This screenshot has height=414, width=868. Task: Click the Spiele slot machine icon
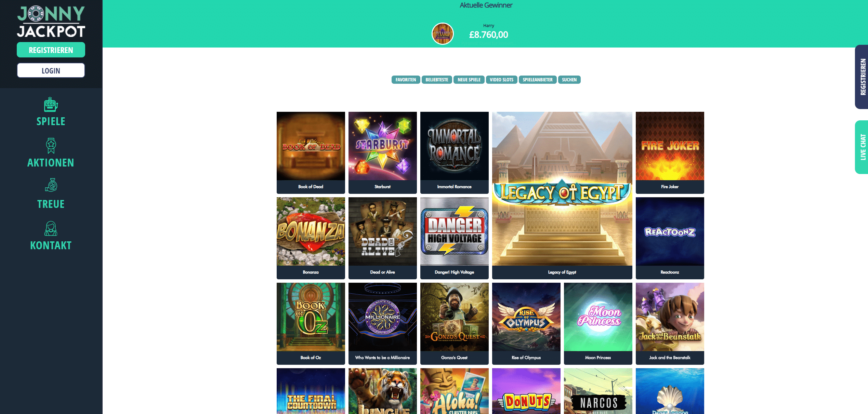point(51,105)
